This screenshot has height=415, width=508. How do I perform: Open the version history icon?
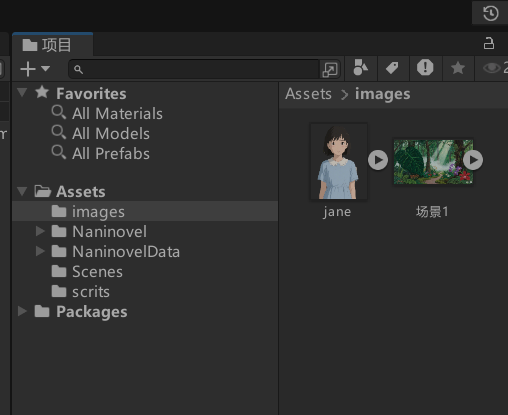[490, 13]
